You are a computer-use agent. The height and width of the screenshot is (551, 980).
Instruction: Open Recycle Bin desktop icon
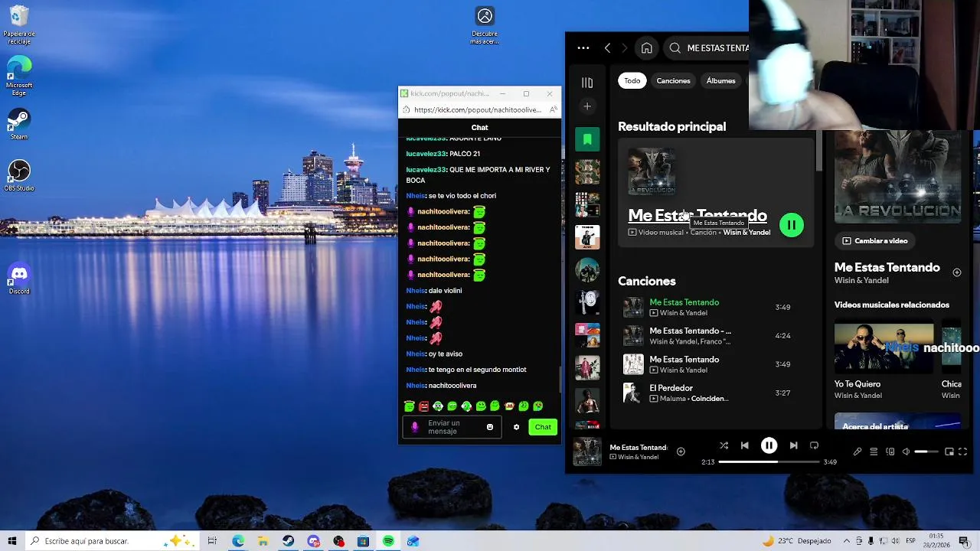point(19,25)
